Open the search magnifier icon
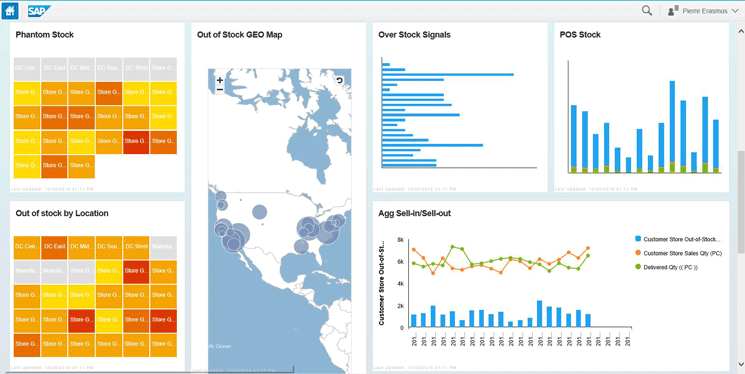The height and width of the screenshot is (374, 745). [x=647, y=10]
